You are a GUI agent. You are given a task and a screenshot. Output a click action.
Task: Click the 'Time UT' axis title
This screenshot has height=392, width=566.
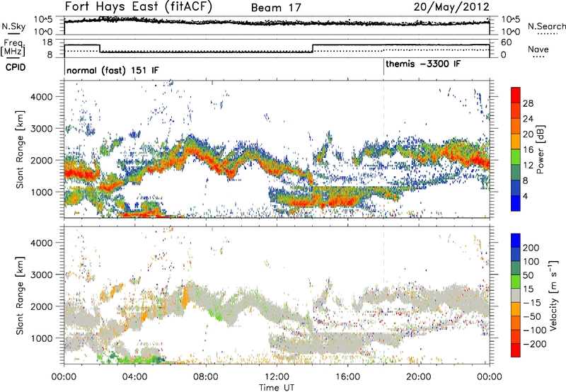[277, 388]
